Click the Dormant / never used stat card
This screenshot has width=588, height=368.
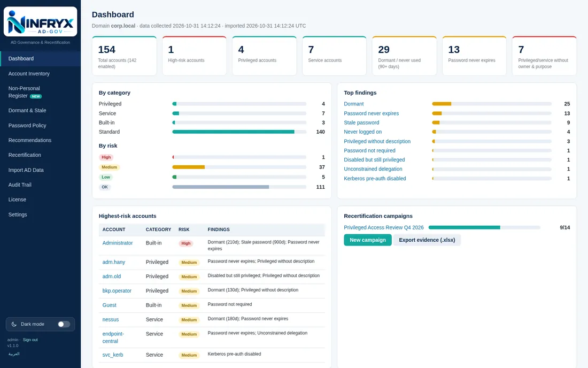[x=404, y=56]
